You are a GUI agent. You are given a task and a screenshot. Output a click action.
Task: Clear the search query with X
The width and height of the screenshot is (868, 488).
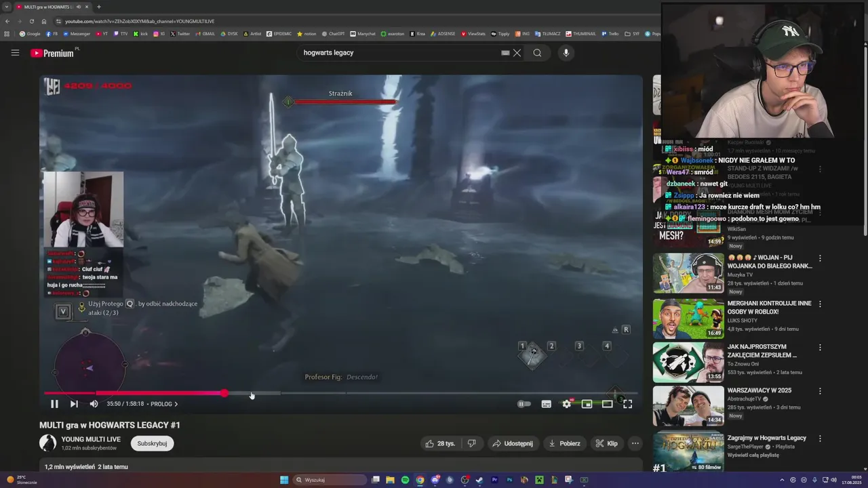click(x=517, y=53)
